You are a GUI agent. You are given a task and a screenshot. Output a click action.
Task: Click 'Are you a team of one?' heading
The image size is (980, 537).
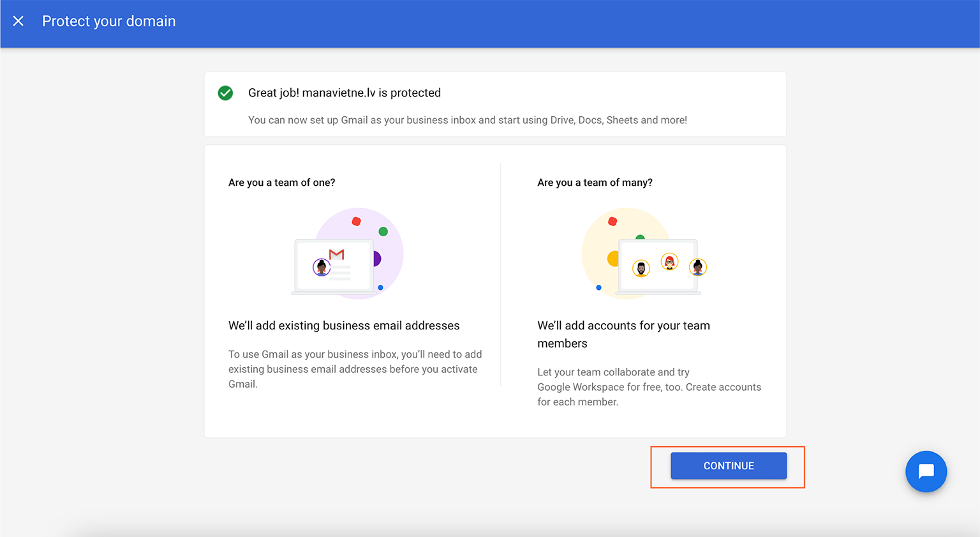click(282, 183)
